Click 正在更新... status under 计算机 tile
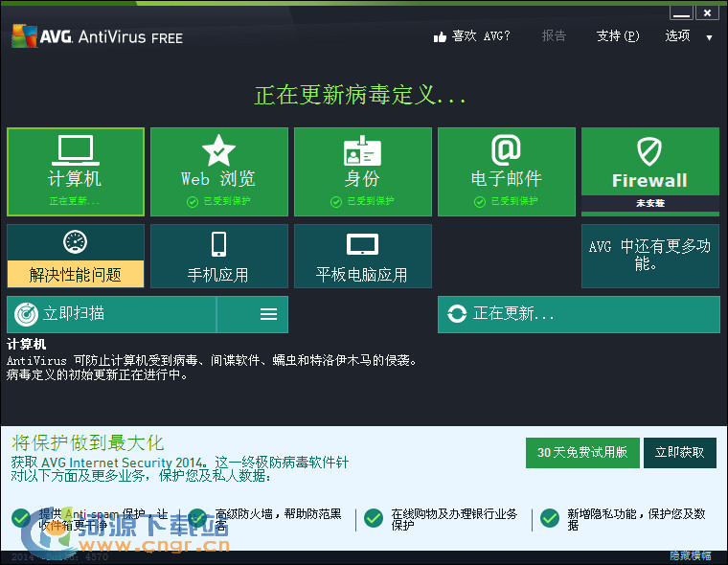 [75, 201]
